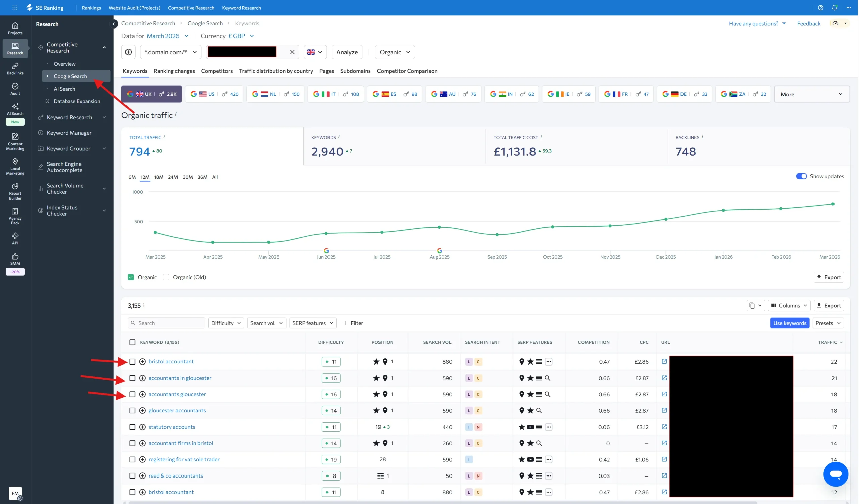Open the 'reed & co accountants' keyword link
The width and height of the screenshot is (859, 504).
tap(175, 476)
